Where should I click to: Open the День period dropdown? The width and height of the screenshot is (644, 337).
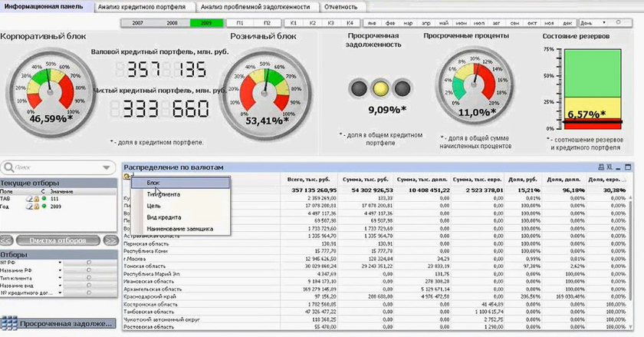(619, 24)
